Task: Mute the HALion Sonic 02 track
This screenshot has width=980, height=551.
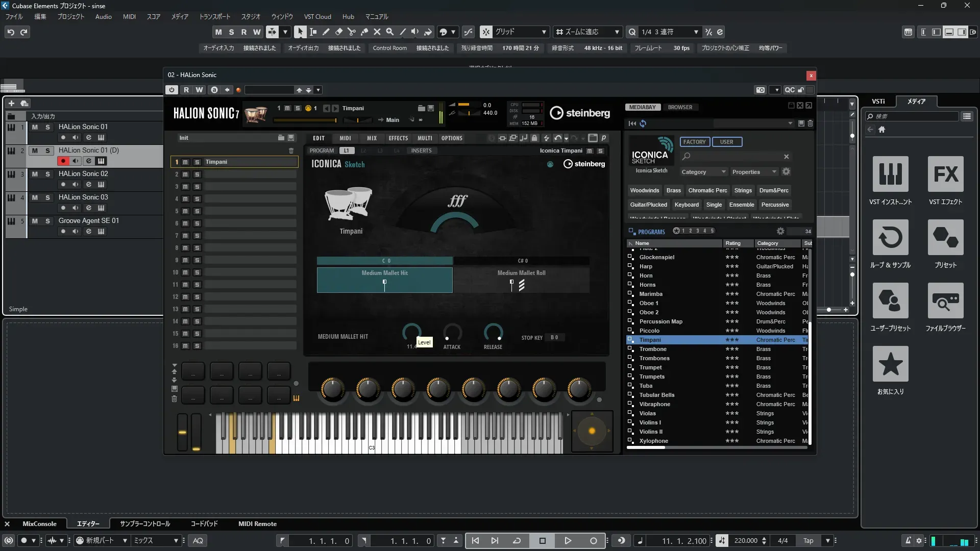Action: tap(35, 174)
